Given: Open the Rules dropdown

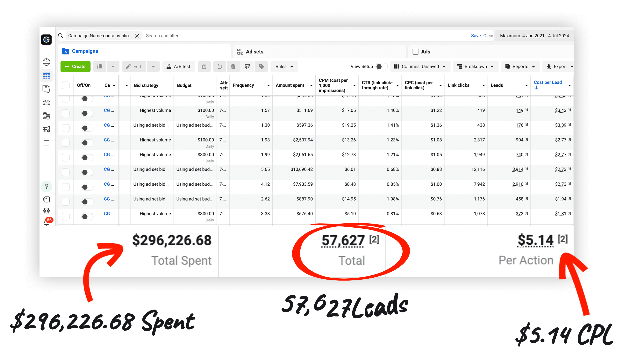Looking at the screenshot, I should pos(284,67).
